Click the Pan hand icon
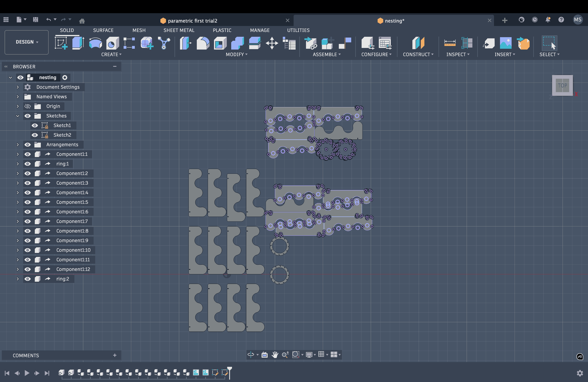This screenshot has width=588, height=382. coord(275,355)
